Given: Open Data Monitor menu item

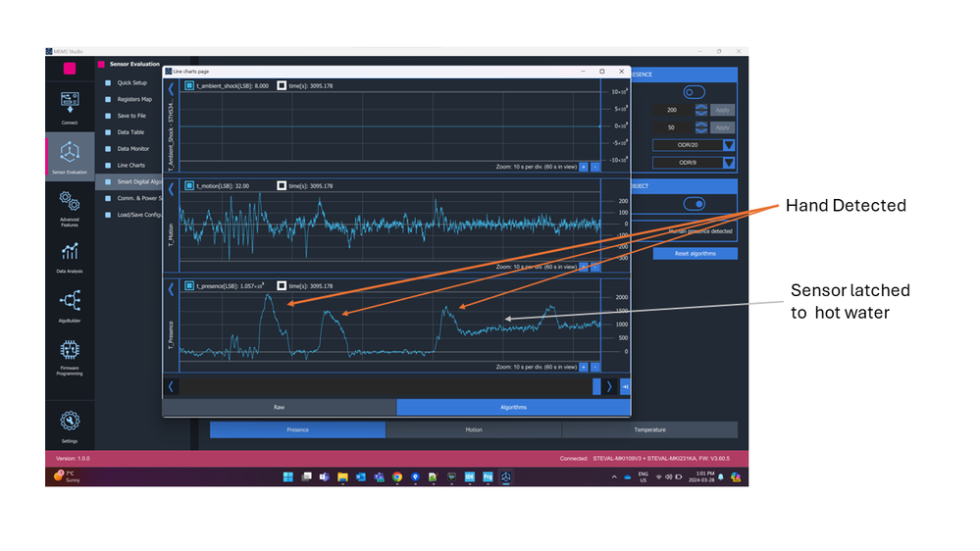Looking at the screenshot, I should [133, 149].
